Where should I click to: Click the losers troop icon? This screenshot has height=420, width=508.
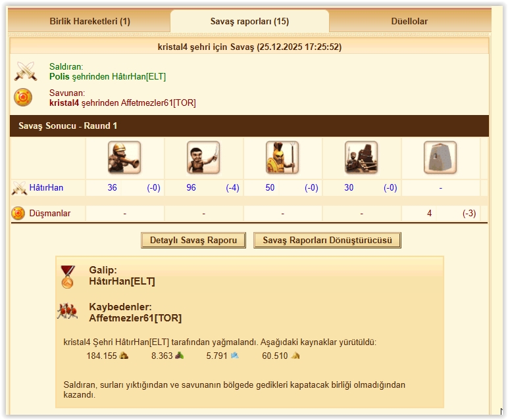coord(67,312)
